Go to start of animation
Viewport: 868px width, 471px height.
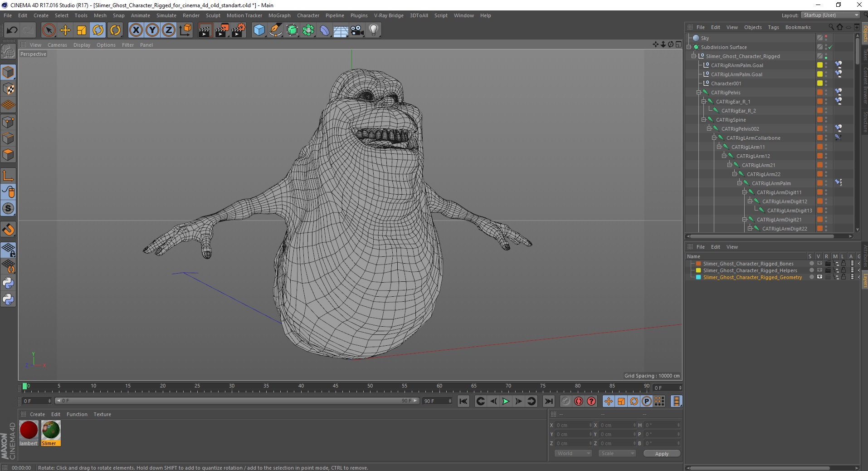(x=463, y=401)
